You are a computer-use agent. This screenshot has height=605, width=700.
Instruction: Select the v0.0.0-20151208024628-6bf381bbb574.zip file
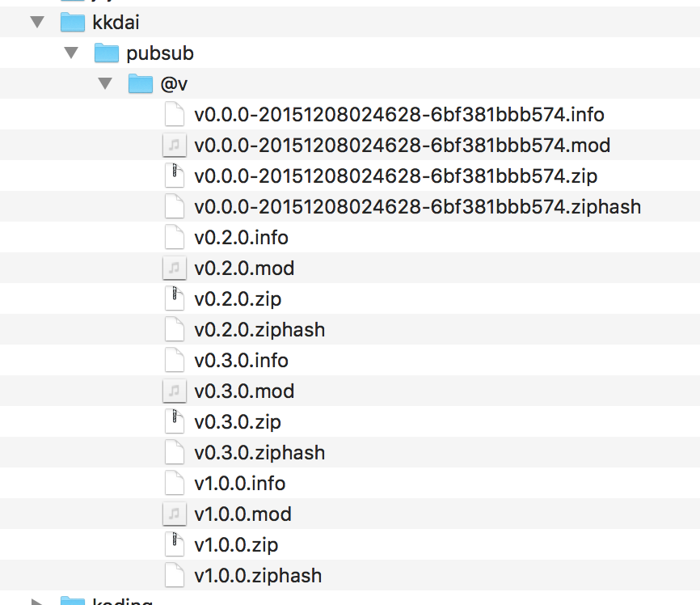point(395,176)
